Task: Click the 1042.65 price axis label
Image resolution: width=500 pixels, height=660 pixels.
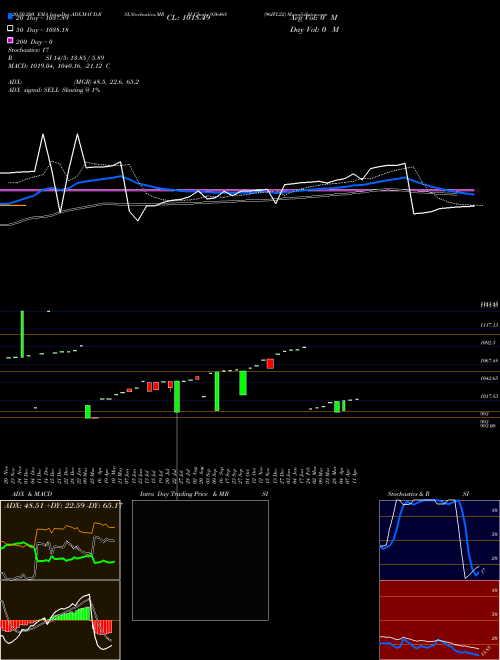Action: tap(489, 378)
